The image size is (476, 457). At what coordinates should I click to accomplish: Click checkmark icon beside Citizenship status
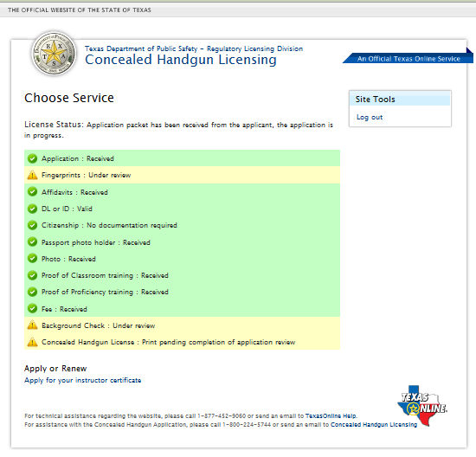[32, 225]
